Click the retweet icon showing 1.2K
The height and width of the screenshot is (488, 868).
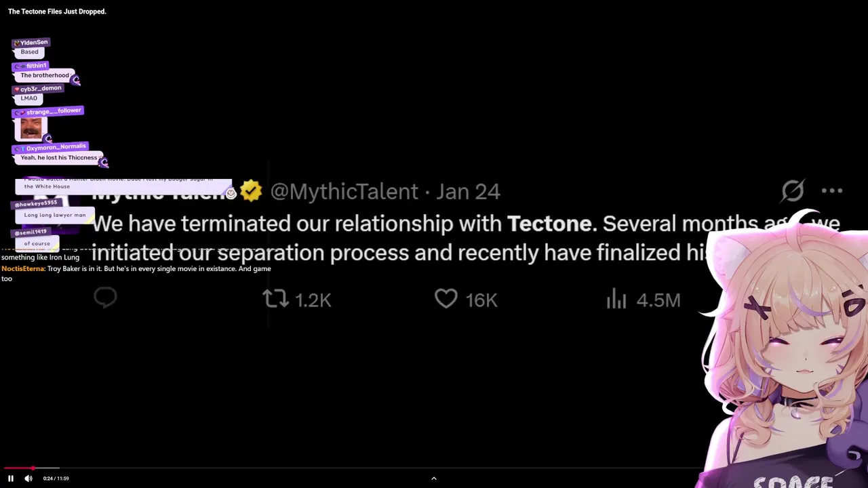pyautogui.click(x=275, y=299)
